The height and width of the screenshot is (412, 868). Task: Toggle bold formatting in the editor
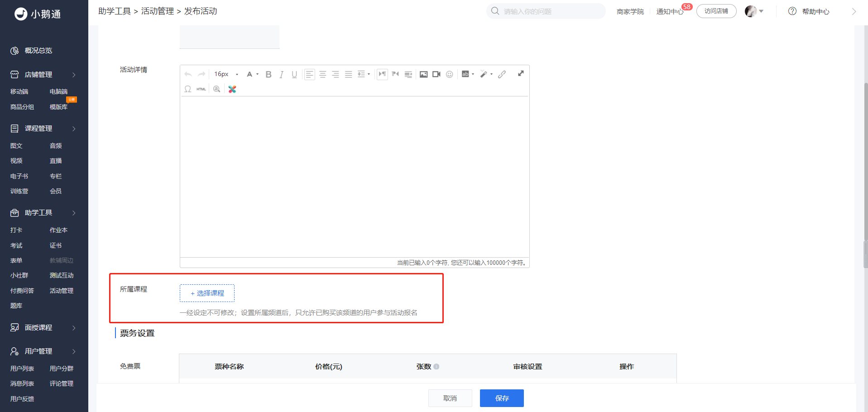(x=269, y=74)
